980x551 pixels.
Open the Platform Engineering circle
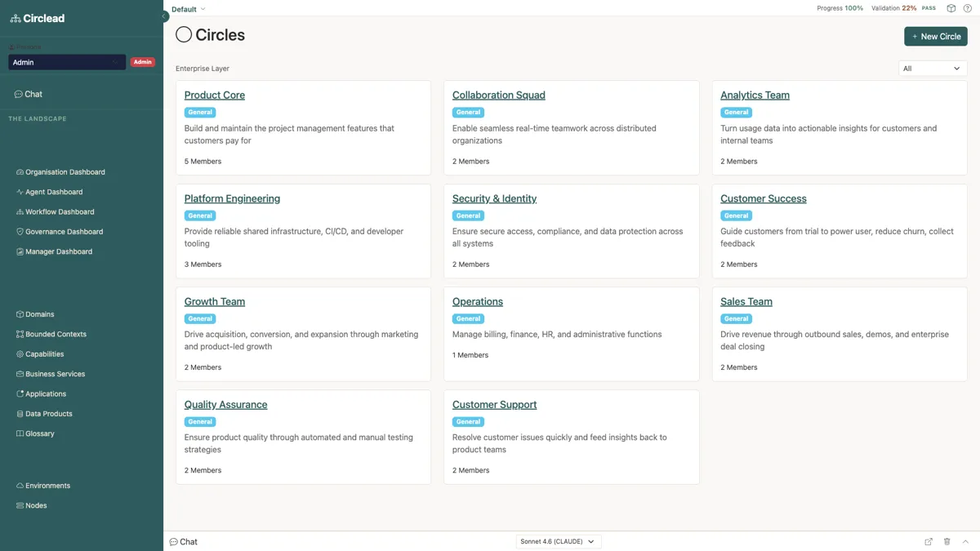click(232, 198)
